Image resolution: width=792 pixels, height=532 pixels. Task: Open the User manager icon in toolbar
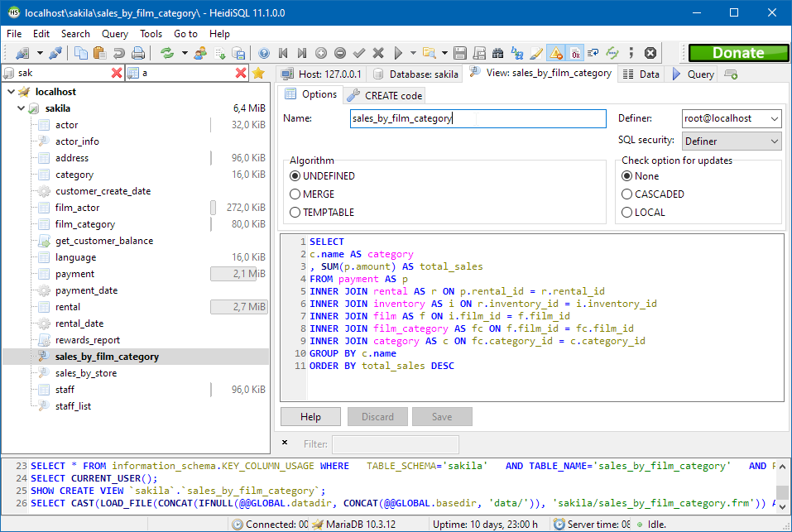pyautogui.click(x=199, y=51)
